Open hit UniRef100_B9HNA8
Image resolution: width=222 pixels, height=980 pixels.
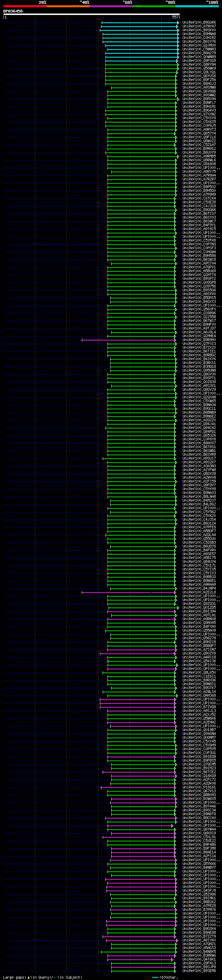click(x=199, y=34)
